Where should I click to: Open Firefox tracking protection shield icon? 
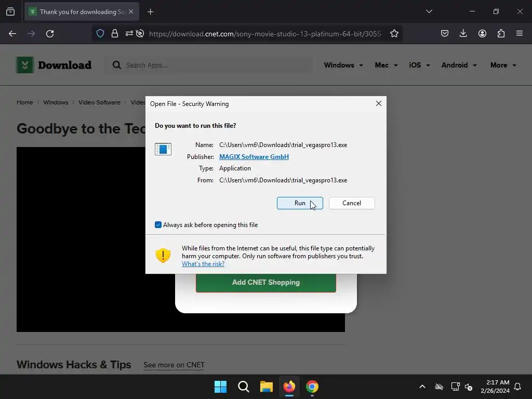pyautogui.click(x=100, y=34)
